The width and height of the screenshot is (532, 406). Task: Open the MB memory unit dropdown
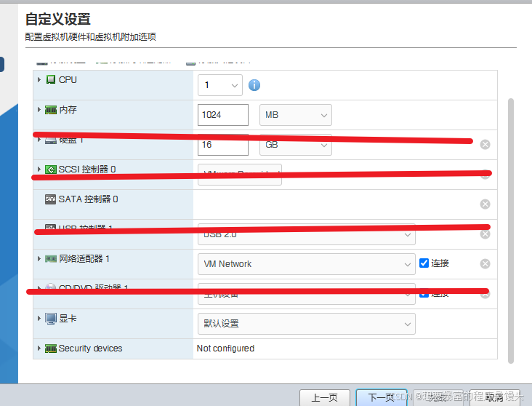296,115
